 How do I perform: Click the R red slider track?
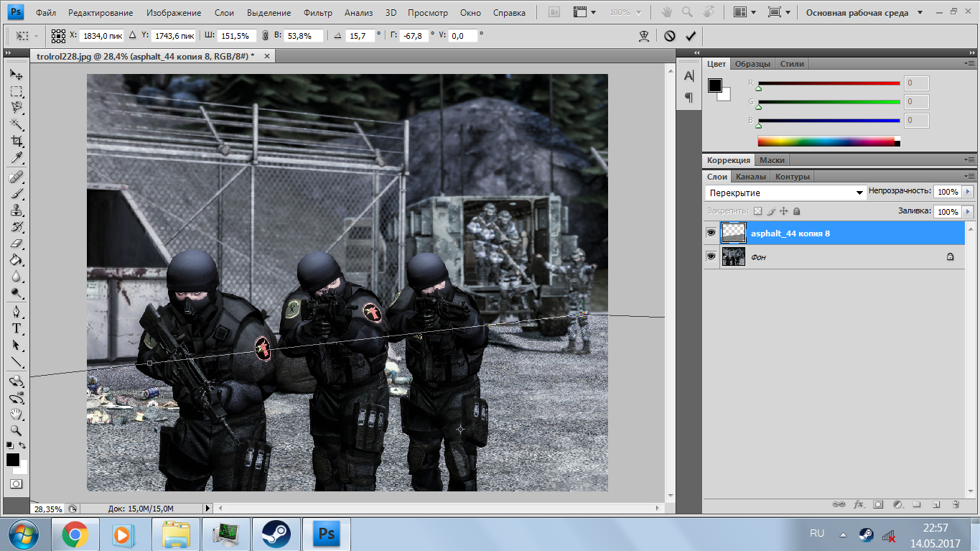(x=829, y=83)
